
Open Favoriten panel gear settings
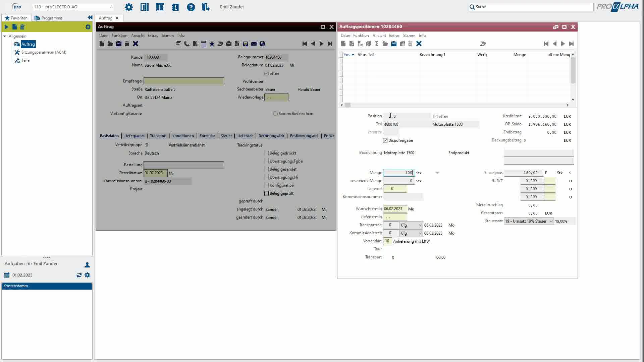click(x=88, y=27)
